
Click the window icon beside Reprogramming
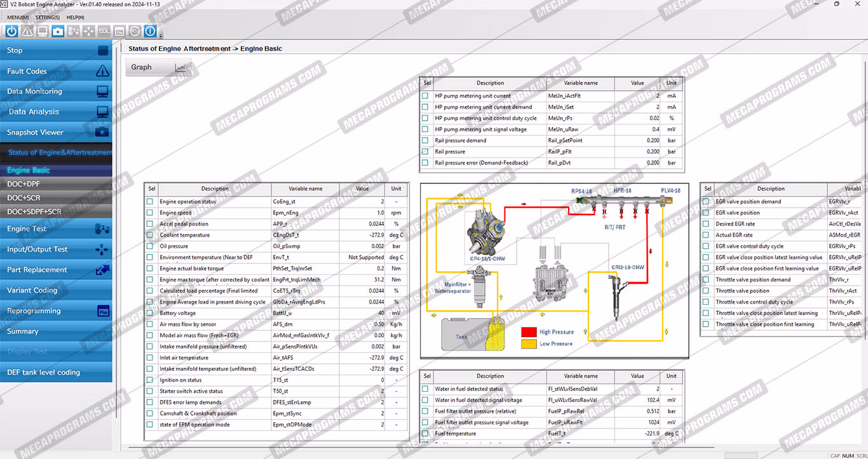click(102, 311)
